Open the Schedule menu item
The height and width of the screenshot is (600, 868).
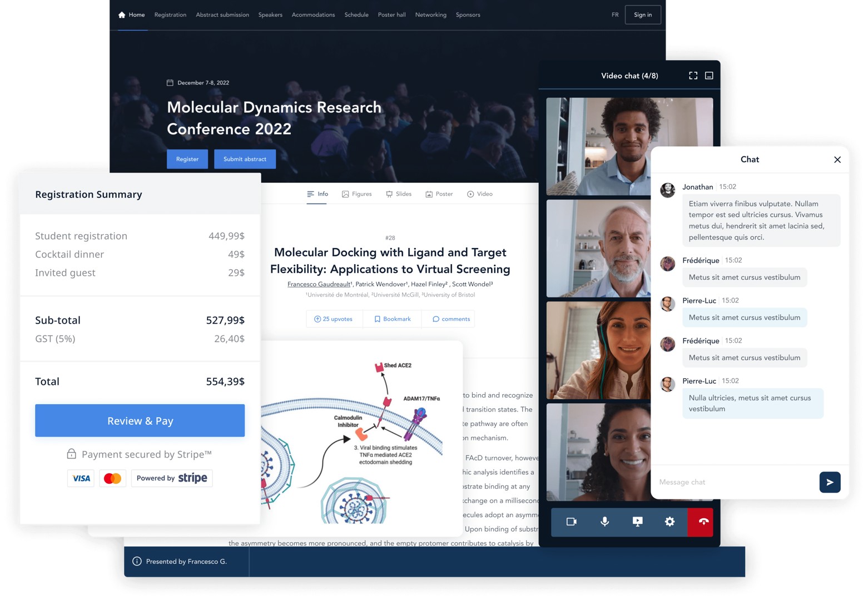(x=356, y=15)
